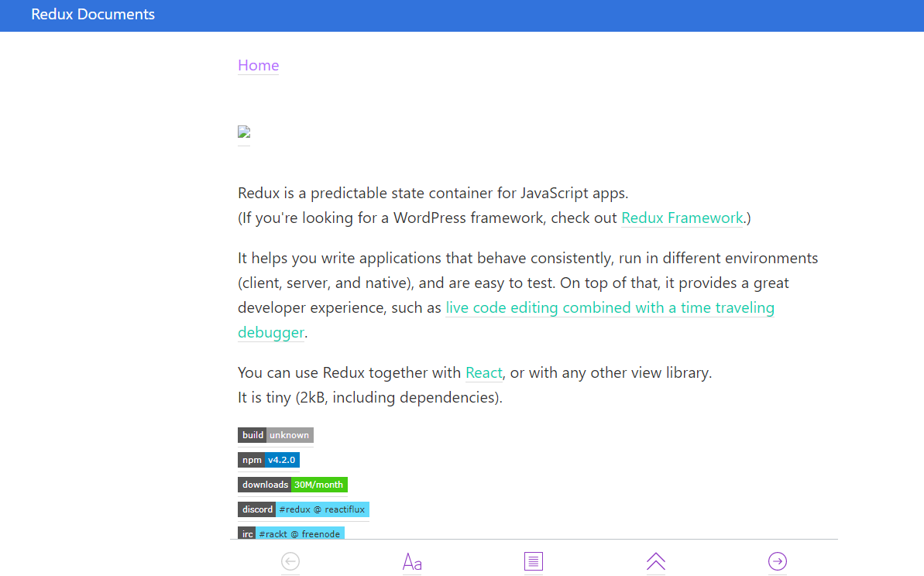Click the paragraph about tiny 2kB size
The width and height of the screenshot is (924, 576).
coord(370,397)
